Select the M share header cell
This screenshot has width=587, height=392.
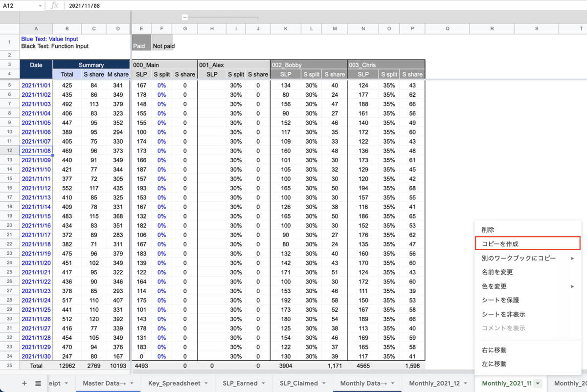point(118,74)
